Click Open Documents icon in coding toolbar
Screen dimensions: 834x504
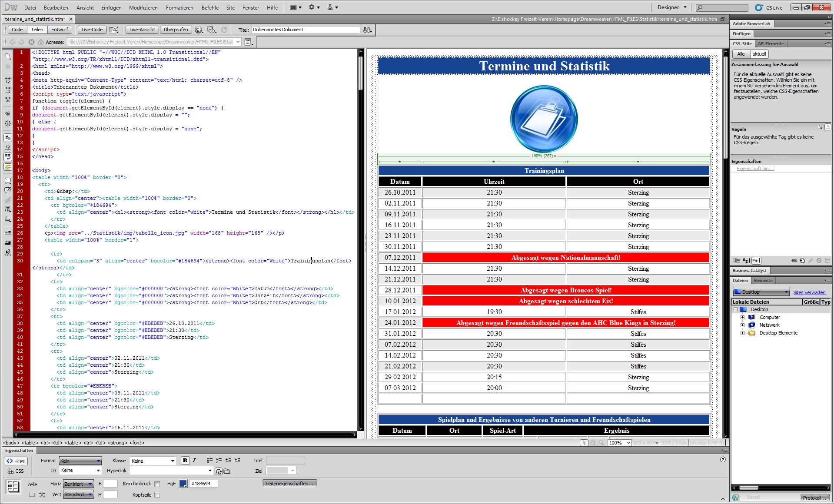click(x=8, y=56)
